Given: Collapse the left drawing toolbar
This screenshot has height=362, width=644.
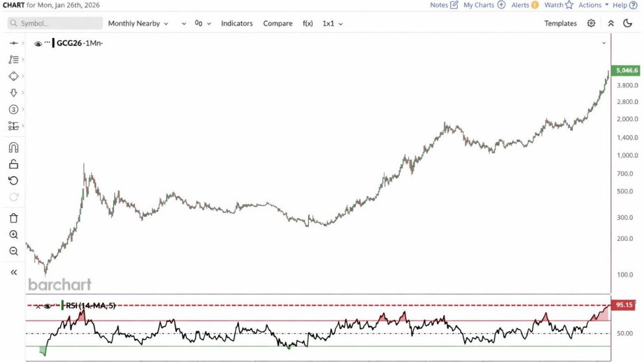Looking at the screenshot, I should click(13, 272).
